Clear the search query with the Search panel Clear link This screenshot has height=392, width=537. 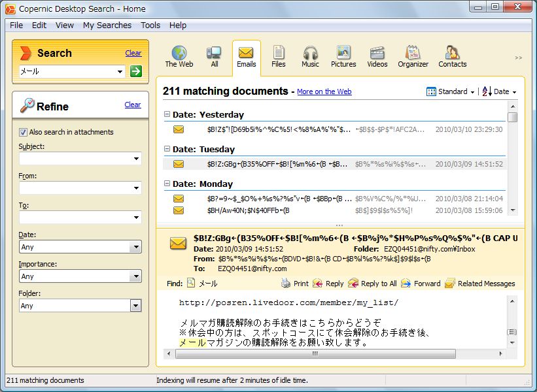(133, 53)
